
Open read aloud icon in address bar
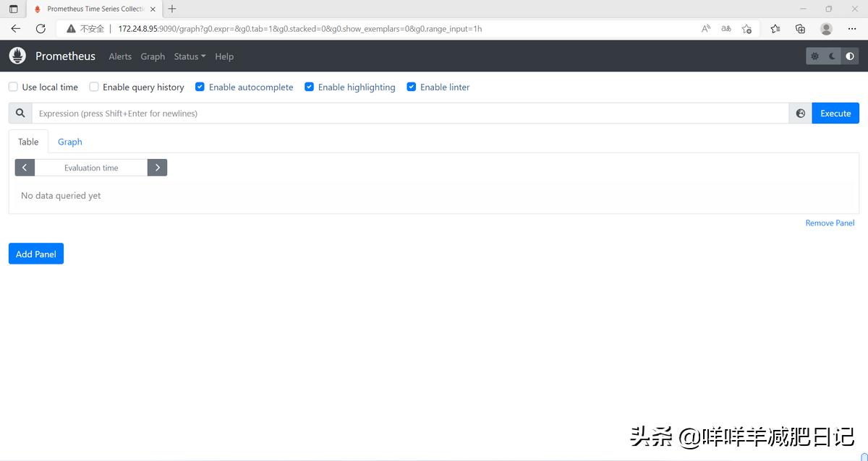[706, 29]
